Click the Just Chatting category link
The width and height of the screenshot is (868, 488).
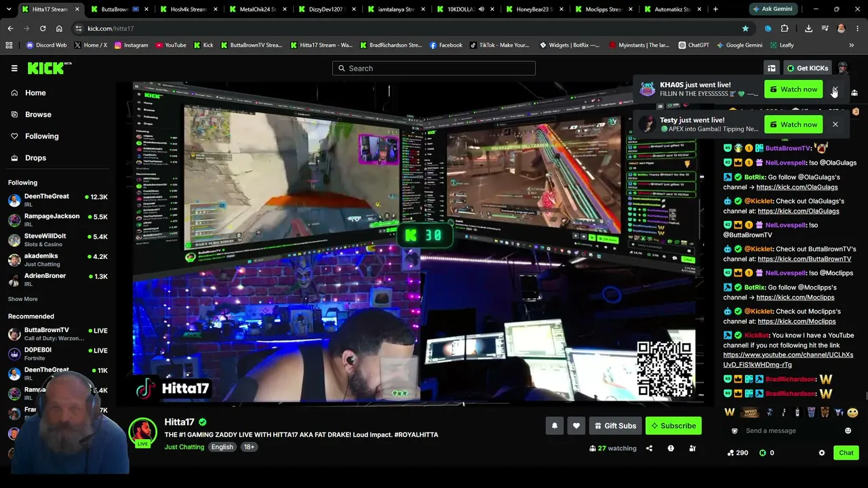click(x=184, y=447)
